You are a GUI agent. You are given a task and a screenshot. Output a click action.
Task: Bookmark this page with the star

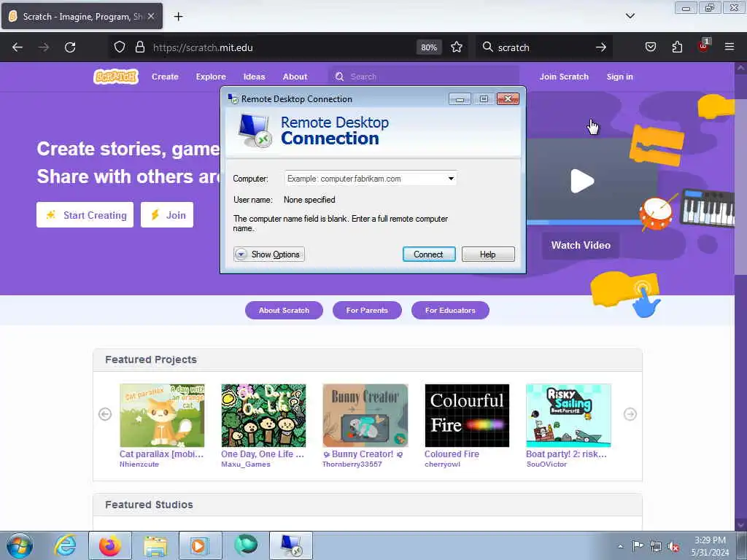[457, 47]
